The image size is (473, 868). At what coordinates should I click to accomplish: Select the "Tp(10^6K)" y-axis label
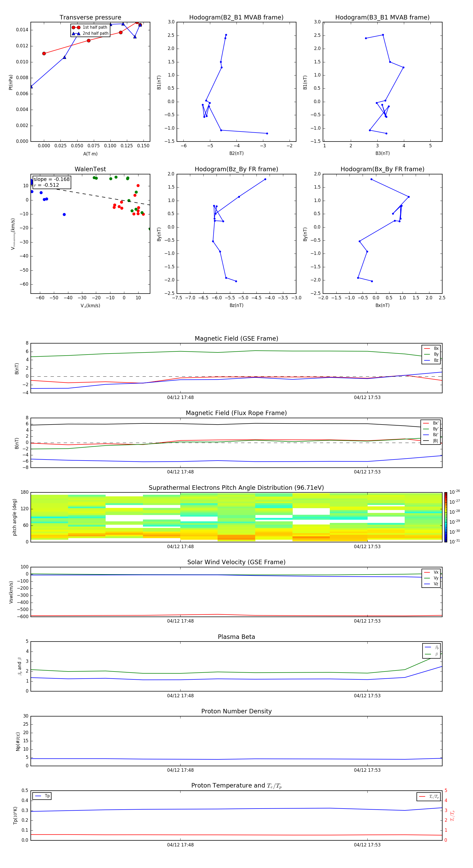(15, 816)
